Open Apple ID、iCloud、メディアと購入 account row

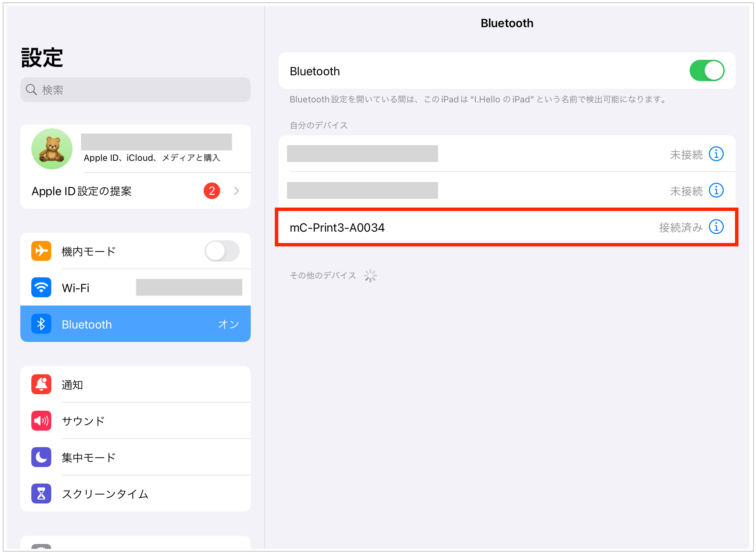pyautogui.click(x=136, y=149)
